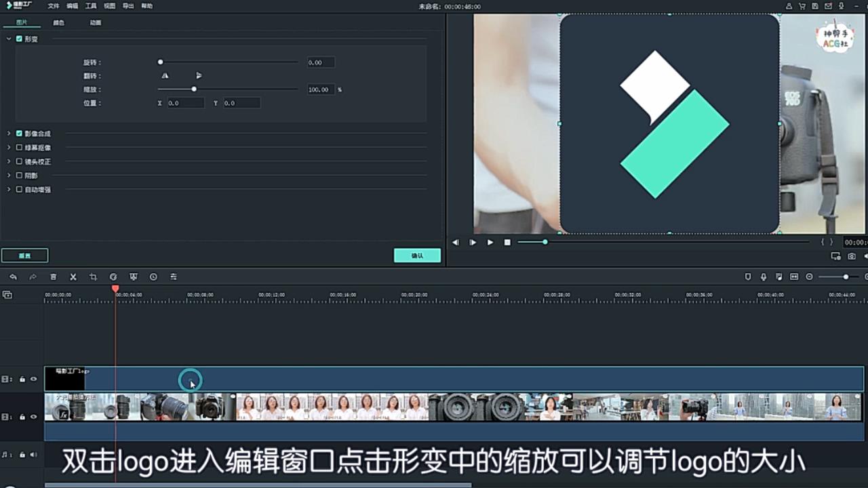
Task: Expand the 自动增强 section
Action: (9, 190)
